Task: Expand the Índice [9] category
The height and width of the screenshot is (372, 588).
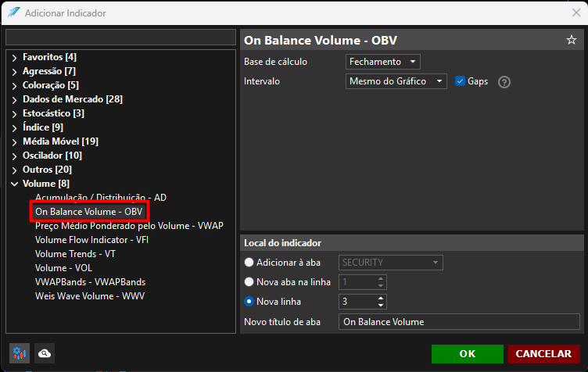Action: click(15, 127)
